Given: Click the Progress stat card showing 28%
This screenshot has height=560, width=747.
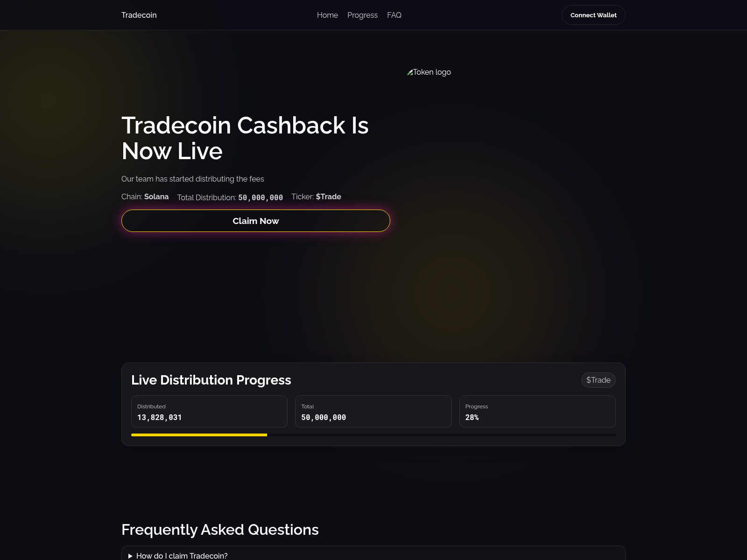Looking at the screenshot, I should (538, 412).
